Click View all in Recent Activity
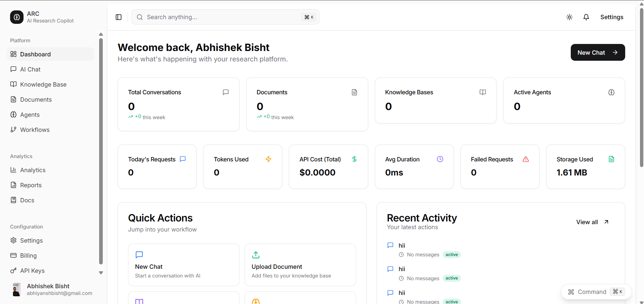The width and height of the screenshot is (644, 304). (x=593, y=222)
